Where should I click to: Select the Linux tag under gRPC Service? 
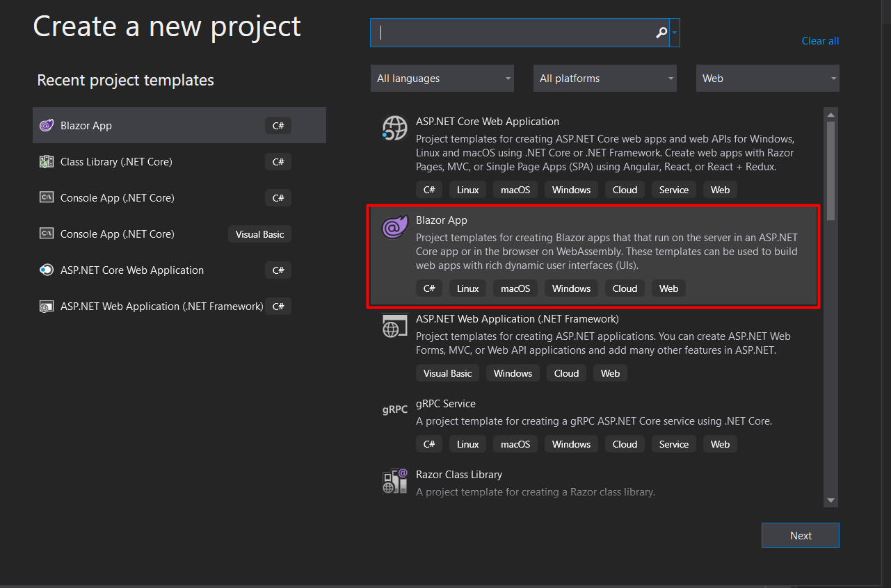tap(467, 443)
